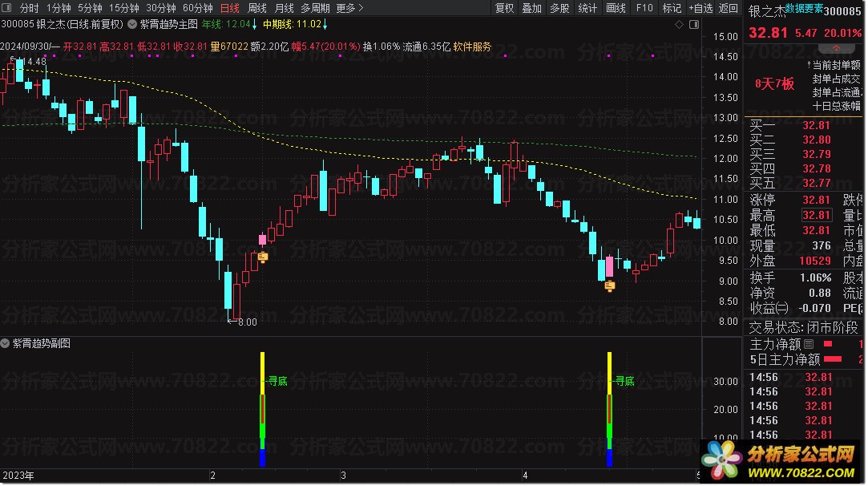
Task: Activate the 画线 drawing tool
Action: click(616, 8)
